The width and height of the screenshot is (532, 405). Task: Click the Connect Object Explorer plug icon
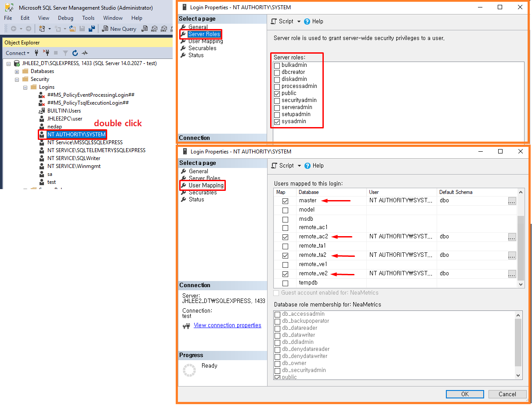[36, 53]
